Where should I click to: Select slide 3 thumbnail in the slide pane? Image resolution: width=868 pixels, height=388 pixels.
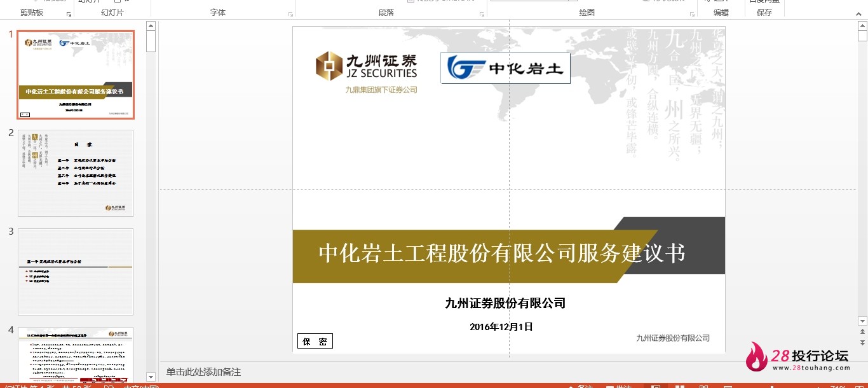[x=76, y=272]
